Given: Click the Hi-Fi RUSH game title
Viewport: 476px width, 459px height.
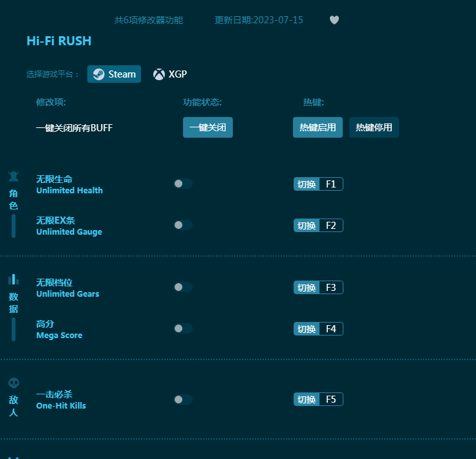Looking at the screenshot, I should [59, 41].
